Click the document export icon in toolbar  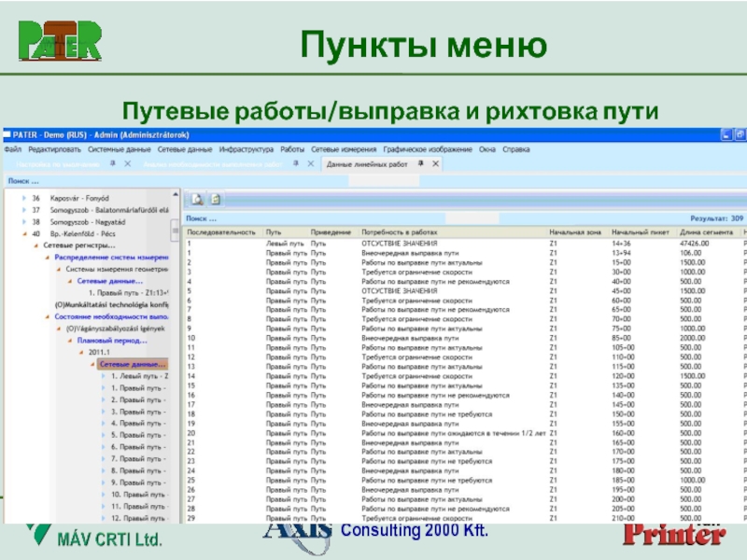click(x=214, y=199)
